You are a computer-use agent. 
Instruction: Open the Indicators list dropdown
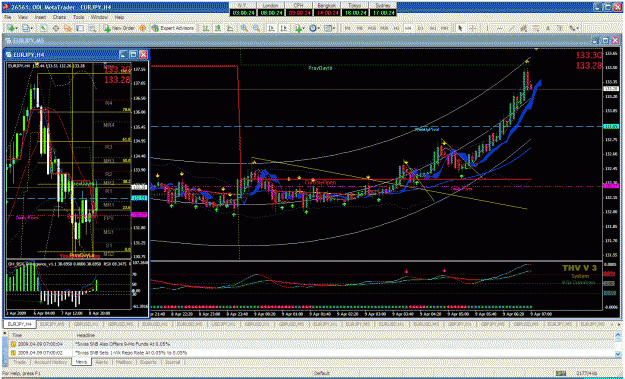(x=299, y=28)
